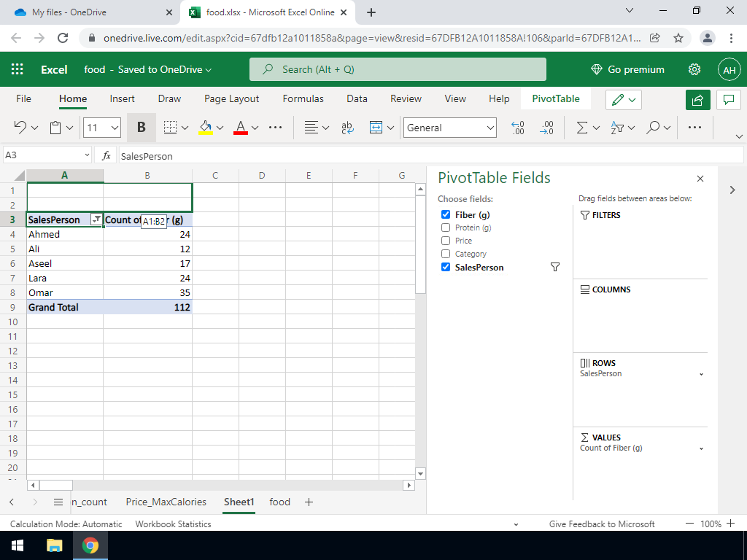Close the PivotTable Fields pane
747x560 pixels.
[700, 179]
